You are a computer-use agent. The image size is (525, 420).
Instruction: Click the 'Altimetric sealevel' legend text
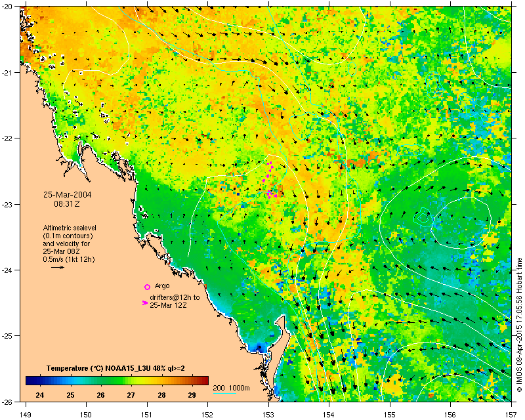[x=70, y=228]
